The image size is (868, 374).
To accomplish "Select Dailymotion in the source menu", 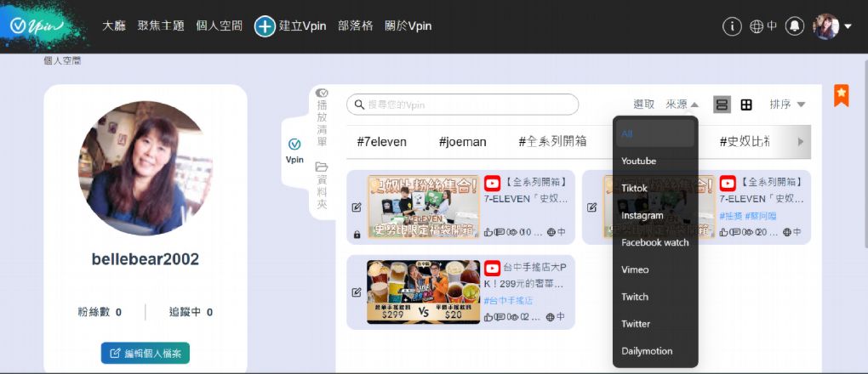I will pos(655,351).
